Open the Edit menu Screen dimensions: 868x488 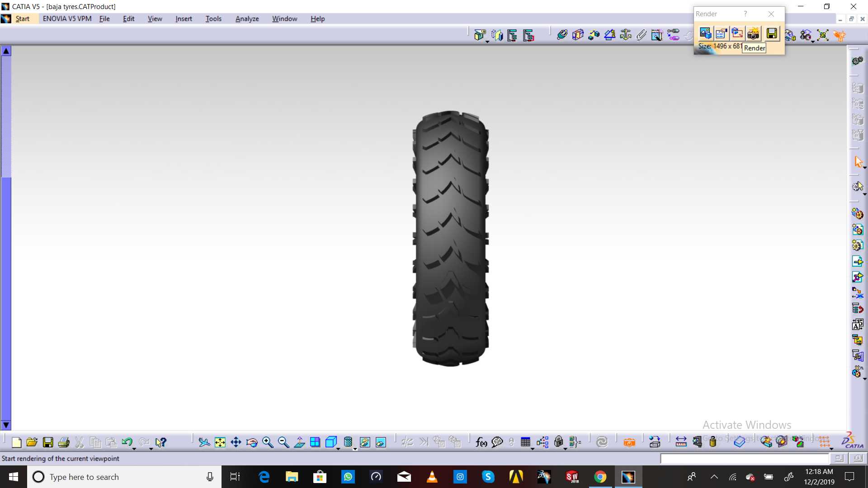(129, 19)
